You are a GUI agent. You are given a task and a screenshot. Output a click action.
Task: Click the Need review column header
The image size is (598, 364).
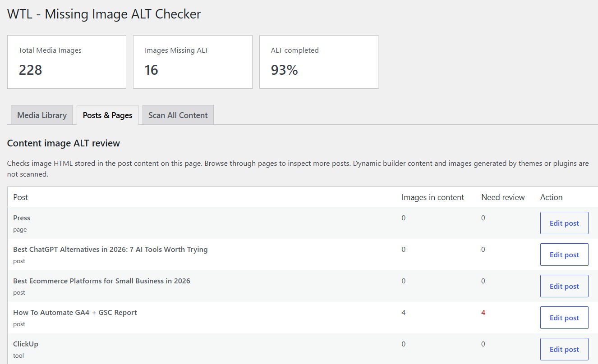[x=503, y=197]
